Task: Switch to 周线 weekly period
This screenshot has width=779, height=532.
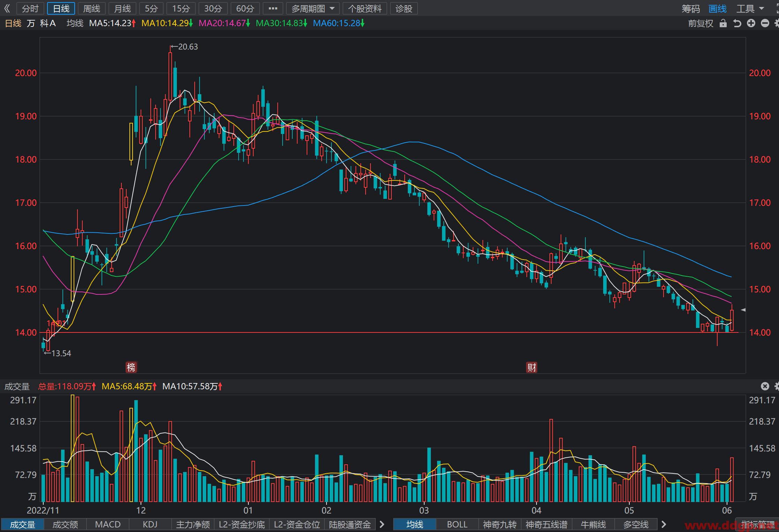Action: 92,8
